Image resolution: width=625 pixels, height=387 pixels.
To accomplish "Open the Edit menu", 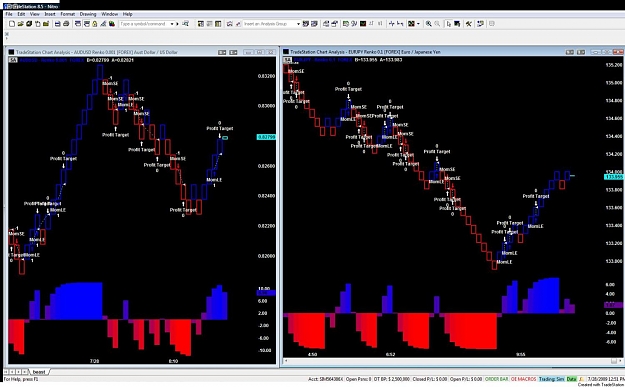I will (x=21, y=14).
